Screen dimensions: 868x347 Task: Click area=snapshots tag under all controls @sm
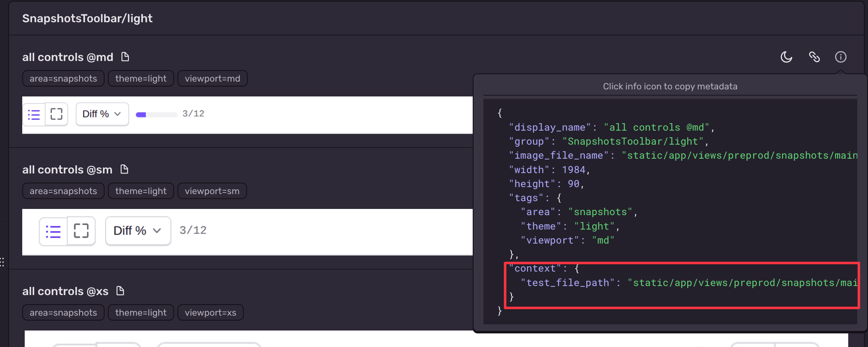[x=63, y=191]
